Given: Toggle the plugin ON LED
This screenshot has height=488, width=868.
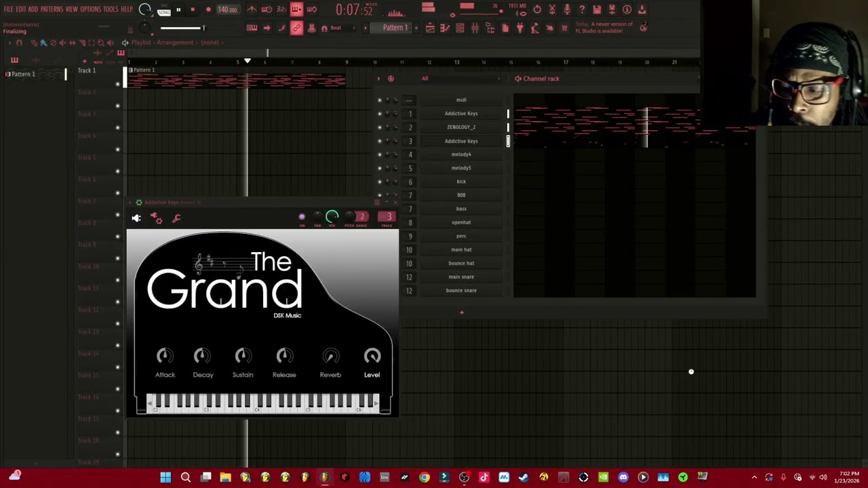Looking at the screenshot, I should pyautogui.click(x=302, y=217).
